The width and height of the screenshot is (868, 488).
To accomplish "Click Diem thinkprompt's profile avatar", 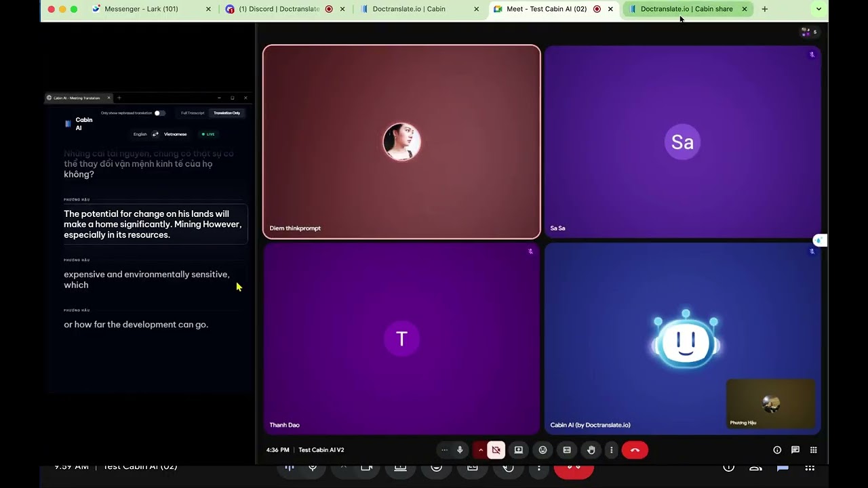I will [x=402, y=142].
